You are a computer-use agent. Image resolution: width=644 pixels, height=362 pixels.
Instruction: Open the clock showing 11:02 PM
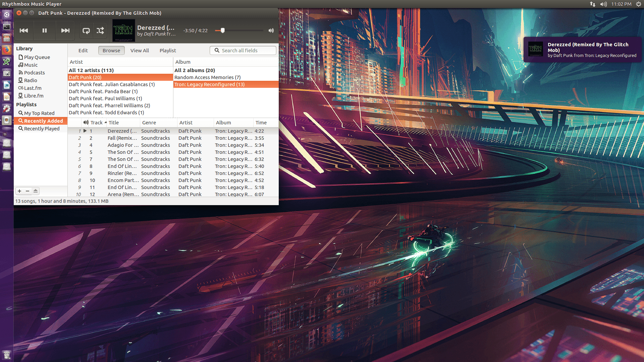coord(621,4)
